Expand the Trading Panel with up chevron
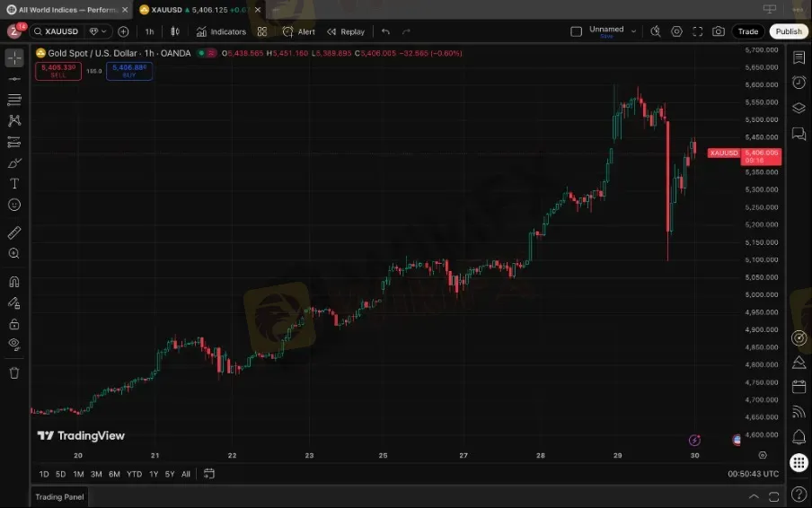812x508 pixels. [754, 496]
